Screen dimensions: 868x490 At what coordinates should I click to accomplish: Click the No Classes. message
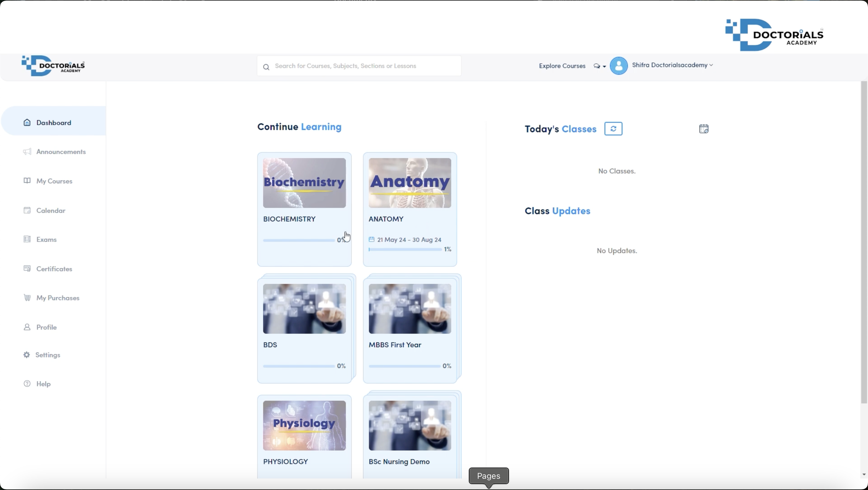617,171
